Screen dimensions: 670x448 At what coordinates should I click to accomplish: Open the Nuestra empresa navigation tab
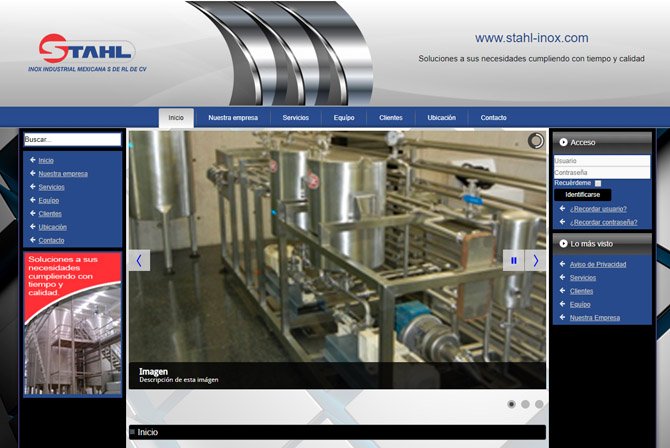point(233,118)
